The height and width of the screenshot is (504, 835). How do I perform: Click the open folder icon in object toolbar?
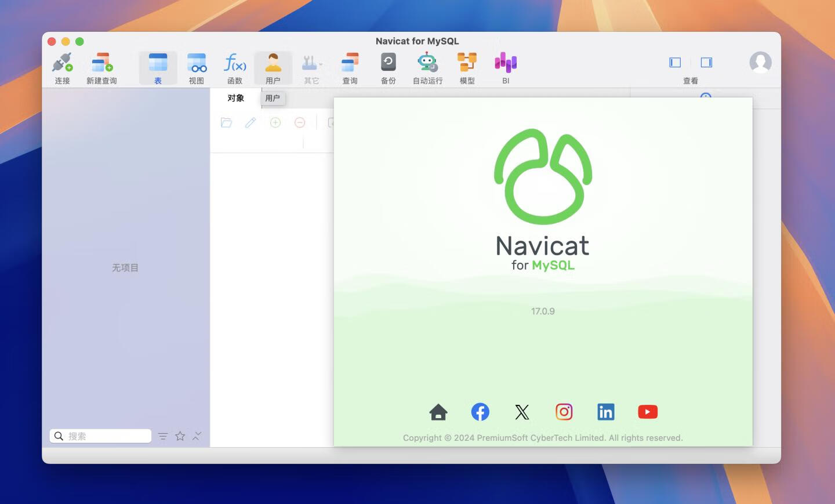[227, 122]
